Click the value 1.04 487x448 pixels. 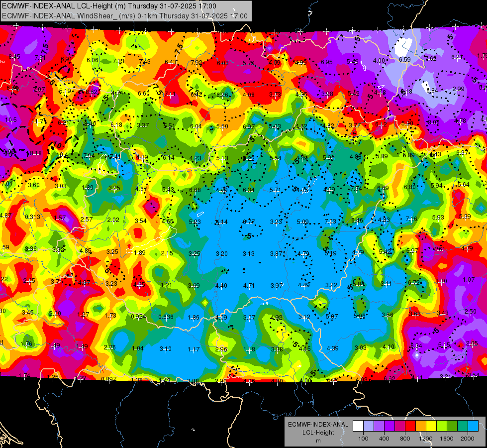coord(138,348)
